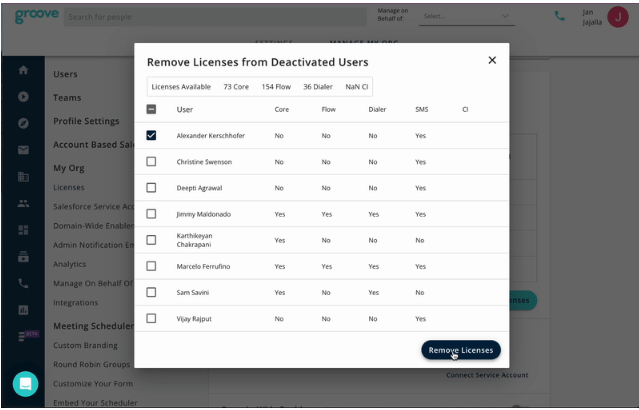Tick the Vijay Rajput checkbox
Image resolution: width=639 pixels, height=410 pixels.
pos(151,318)
